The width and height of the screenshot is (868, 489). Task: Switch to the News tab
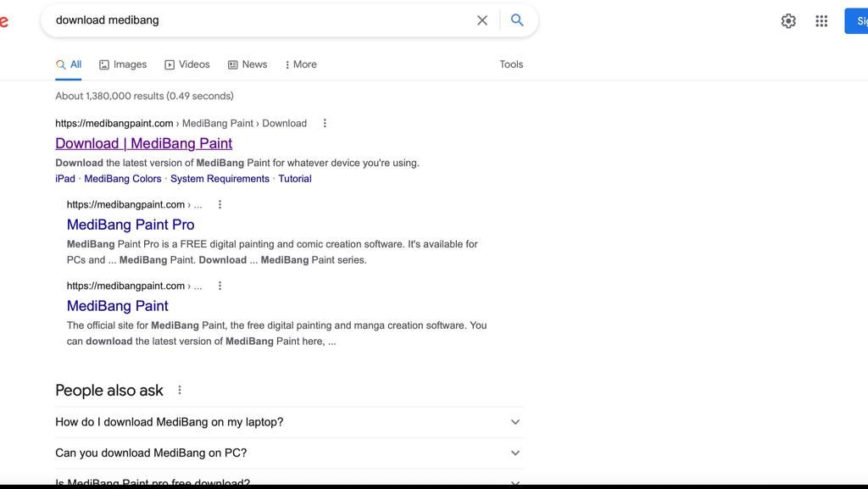coord(248,65)
